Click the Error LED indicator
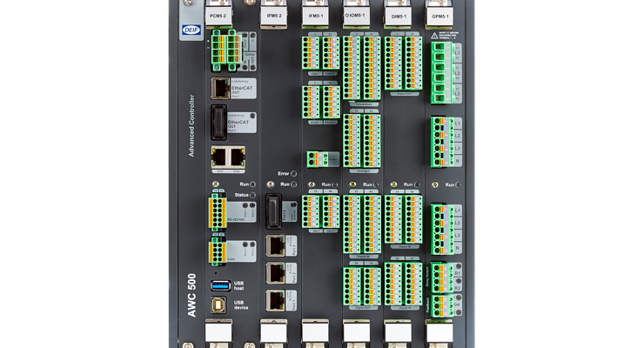This screenshot has width=644, height=348. point(293,175)
